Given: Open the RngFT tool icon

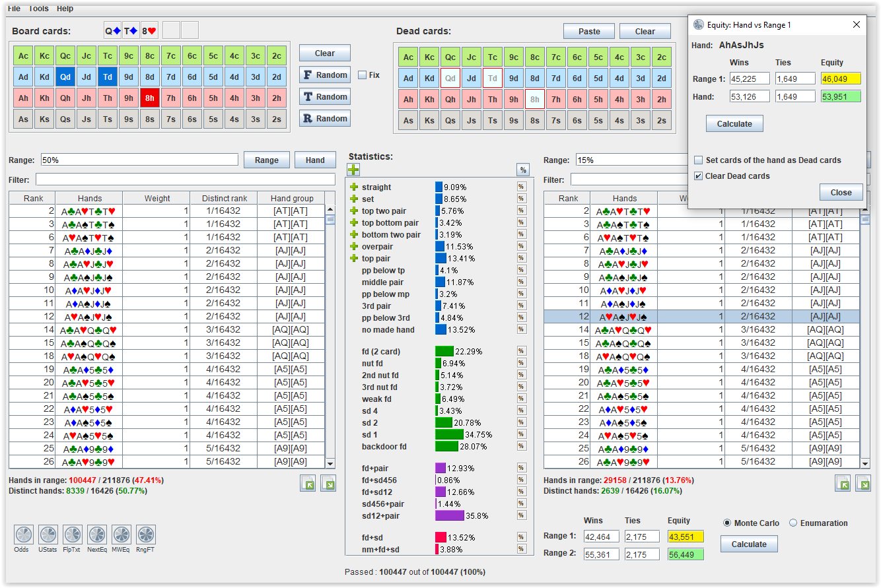Looking at the screenshot, I should (146, 535).
